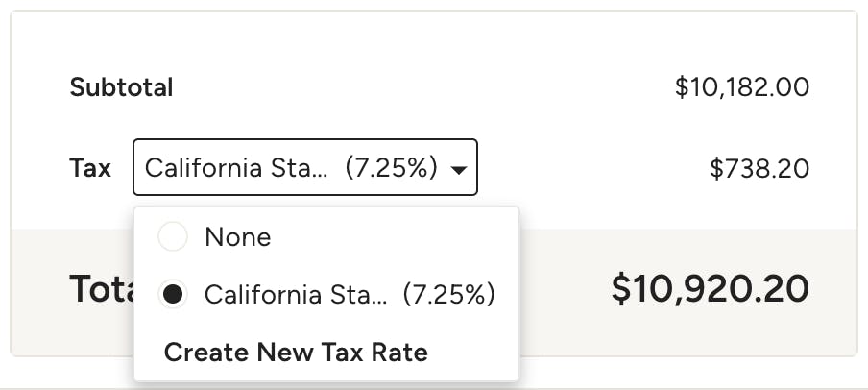Screen dimensions: 868x390
Task: Click the partially hidden Total label
Action: click(102, 288)
